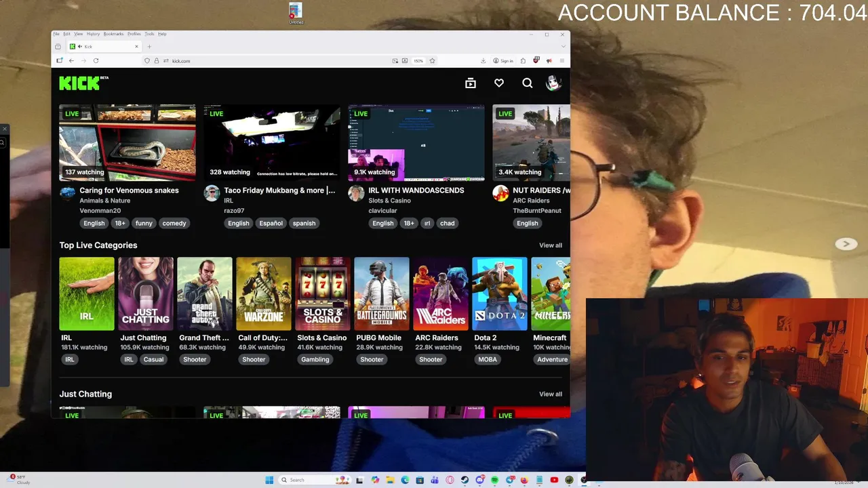Open IRL WITH WANDOASCENDS stream title
868x488 pixels.
click(x=416, y=190)
